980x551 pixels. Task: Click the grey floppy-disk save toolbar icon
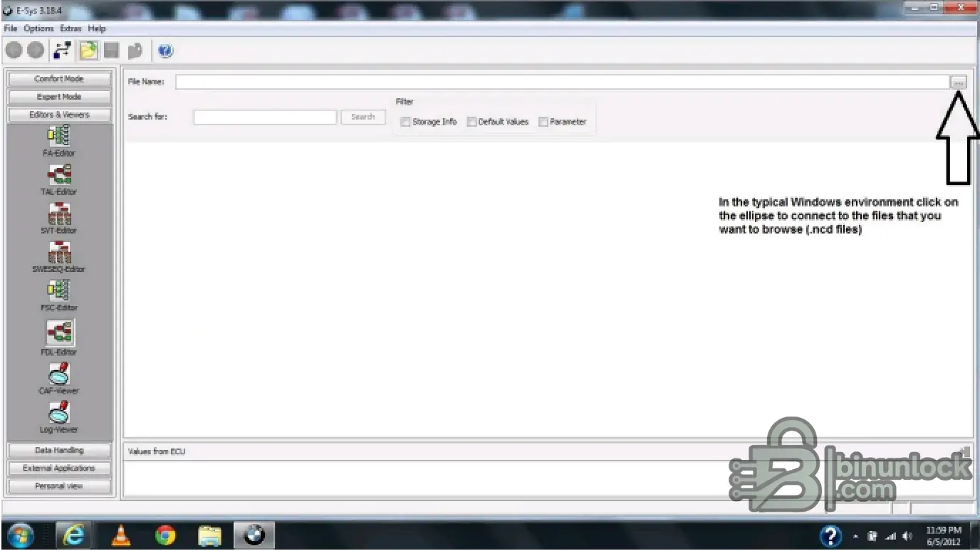click(x=111, y=51)
